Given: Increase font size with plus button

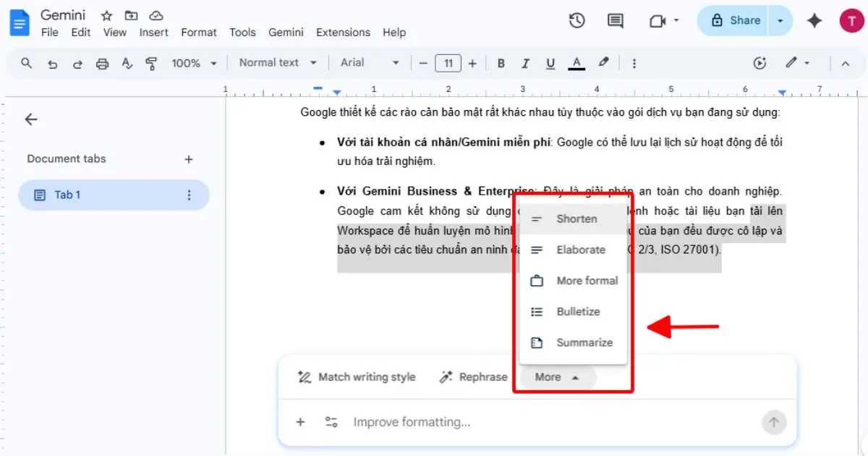Looking at the screenshot, I should click(472, 64).
